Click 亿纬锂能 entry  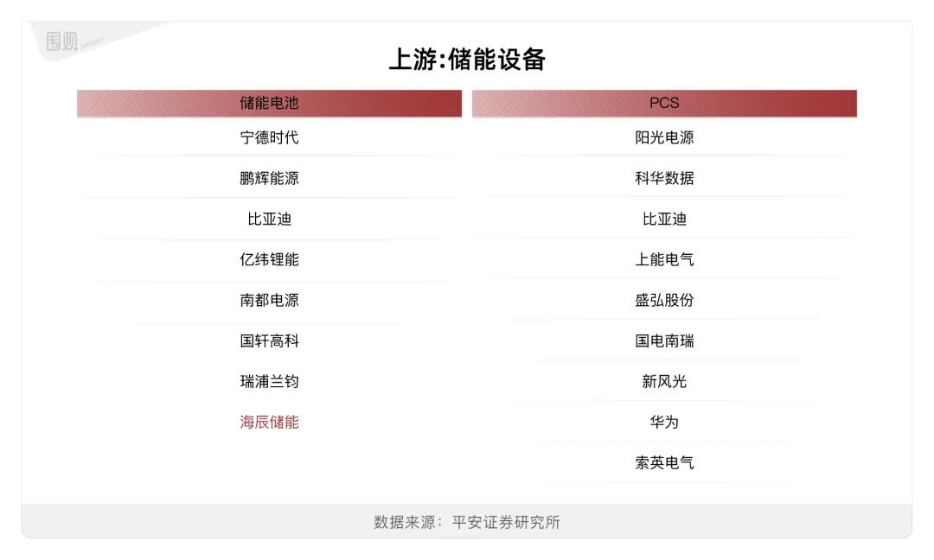pyautogui.click(x=269, y=259)
